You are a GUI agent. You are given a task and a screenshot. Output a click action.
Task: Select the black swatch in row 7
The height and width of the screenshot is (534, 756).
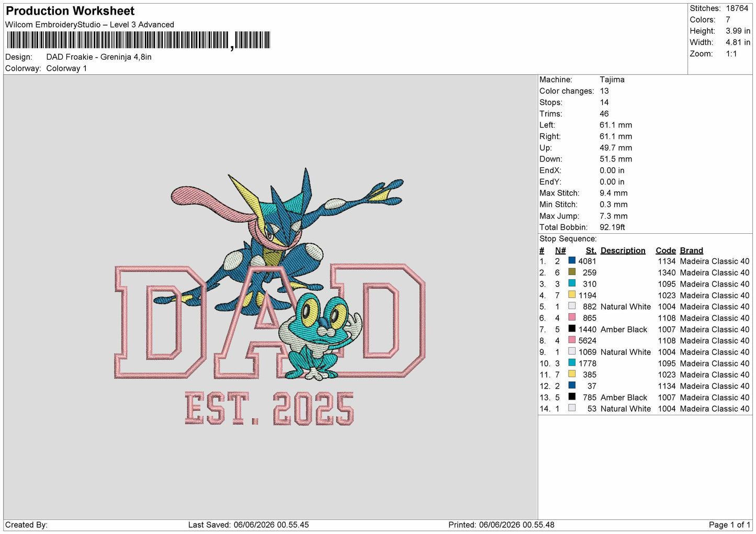[572, 328]
